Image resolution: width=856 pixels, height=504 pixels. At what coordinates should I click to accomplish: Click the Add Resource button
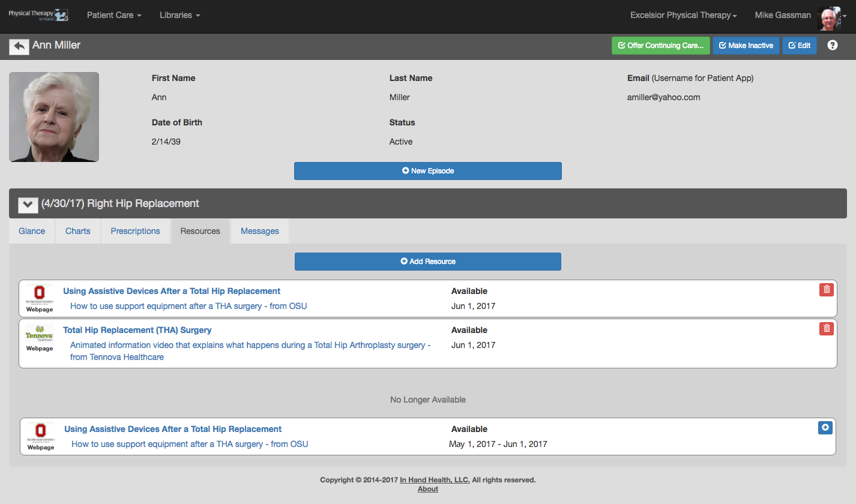point(428,262)
